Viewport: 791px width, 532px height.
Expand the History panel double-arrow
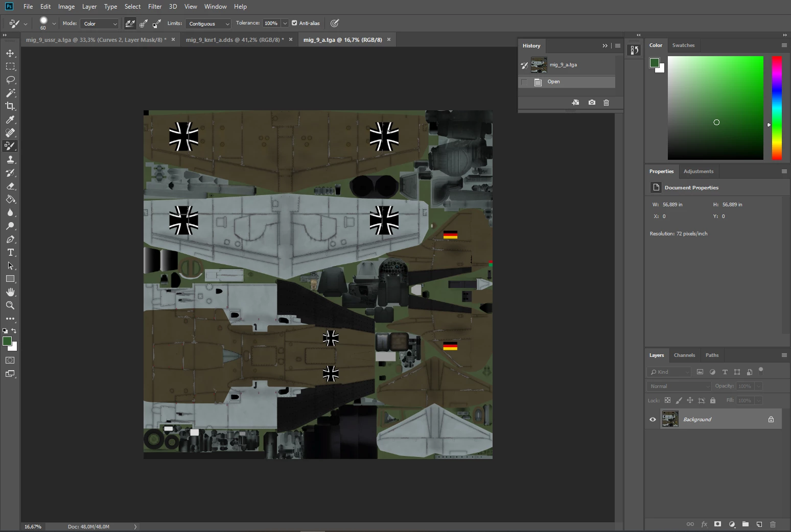point(605,45)
